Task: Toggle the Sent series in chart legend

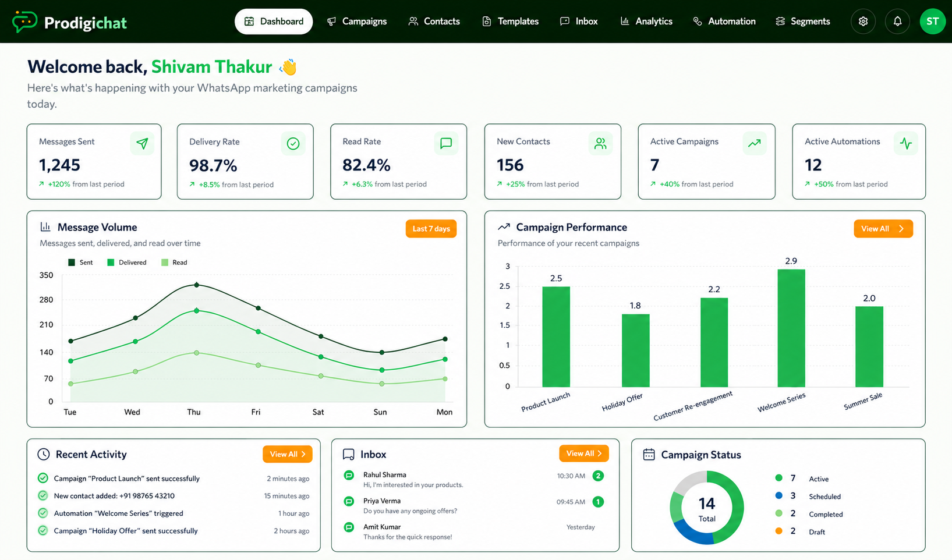Action: point(80,263)
